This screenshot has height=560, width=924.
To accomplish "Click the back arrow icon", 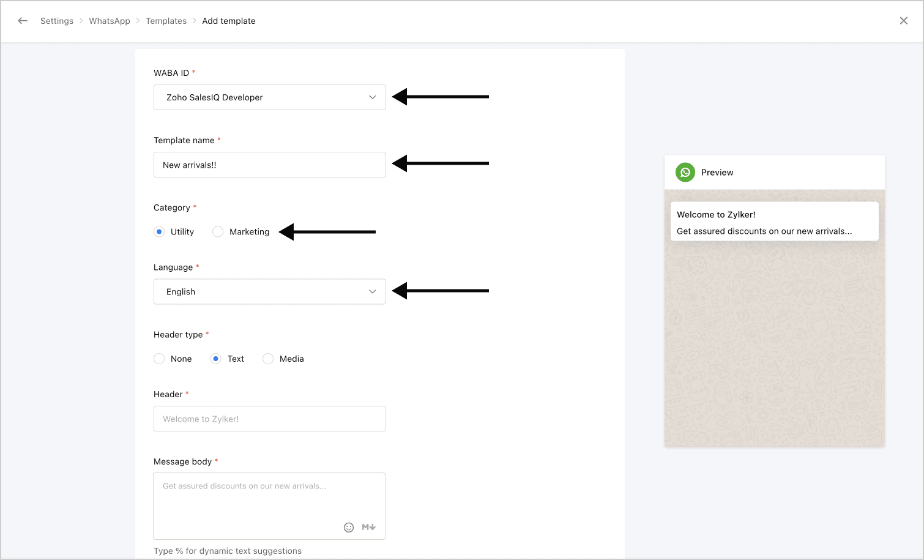I will pyautogui.click(x=23, y=21).
